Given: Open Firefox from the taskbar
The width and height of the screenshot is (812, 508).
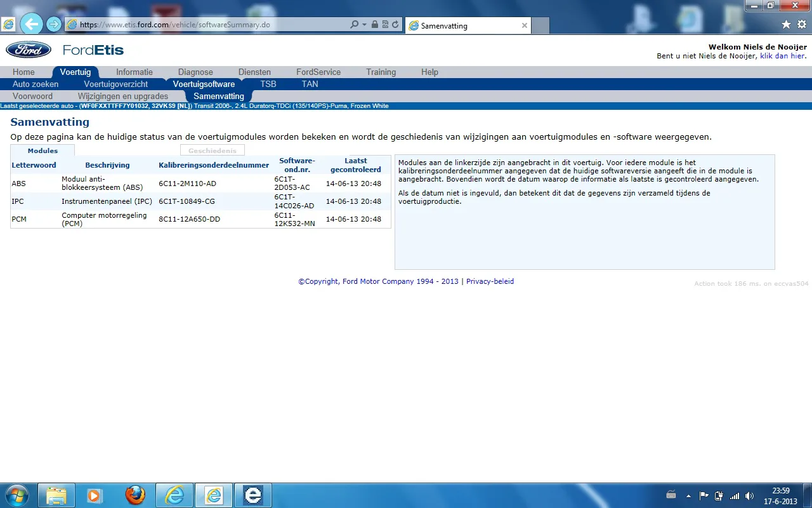Looking at the screenshot, I should pyautogui.click(x=135, y=495).
